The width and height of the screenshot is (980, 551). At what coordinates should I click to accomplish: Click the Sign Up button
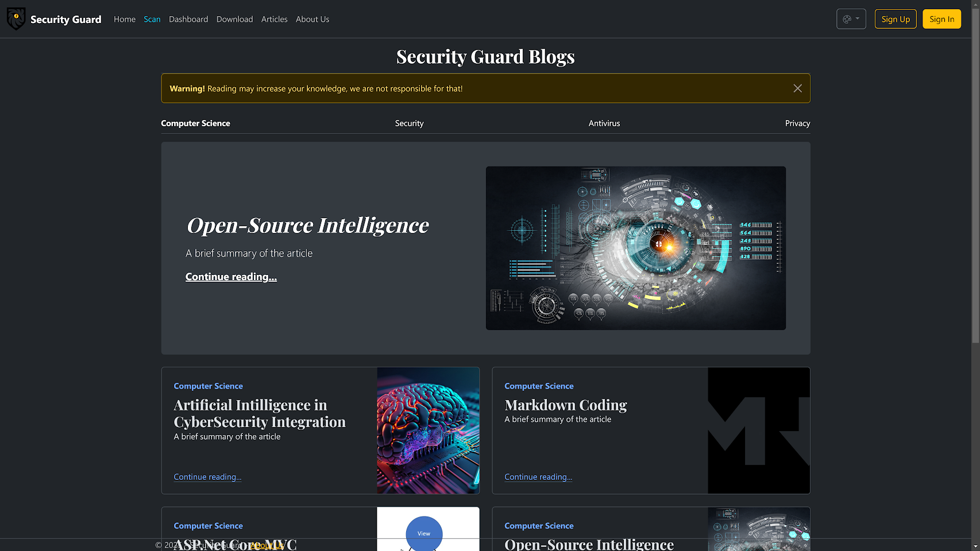click(896, 19)
